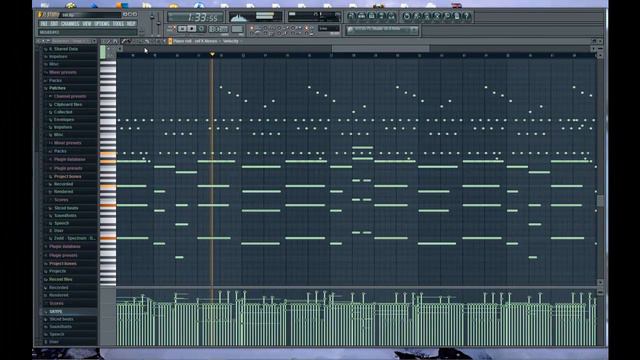This screenshot has width=640, height=360.
Task: Click the sixth round icon after the window shortcuts
Action: 457,16
